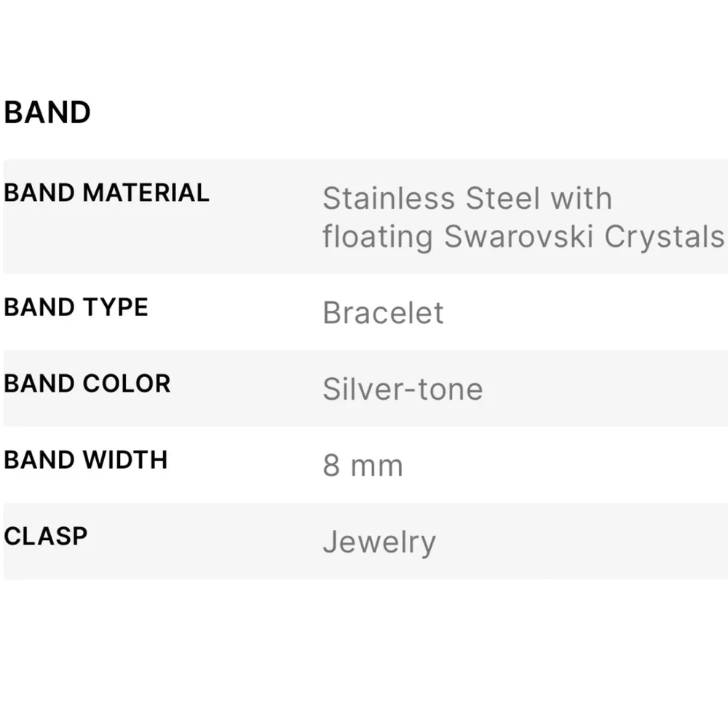This screenshot has width=728, height=728.
Task: Click the word 'MATERIAL' in the first row label
Action: (x=146, y=193)
